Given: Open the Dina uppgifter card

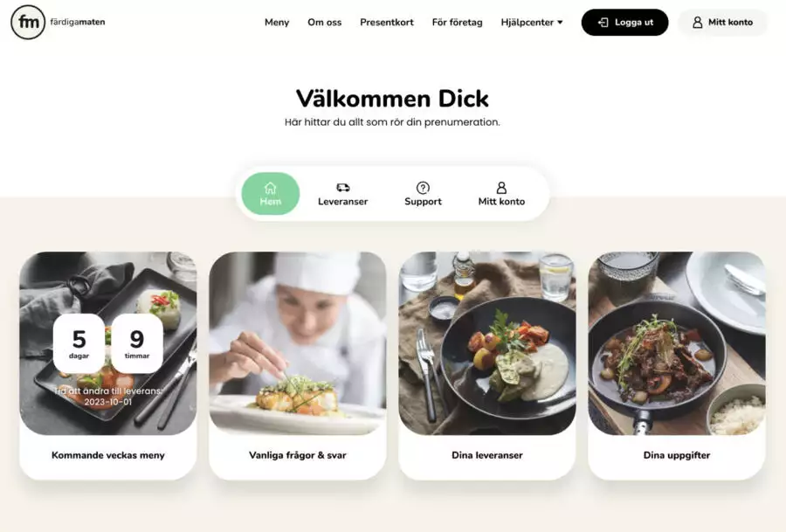Looking at the screenshot, I should click(676, 365).
